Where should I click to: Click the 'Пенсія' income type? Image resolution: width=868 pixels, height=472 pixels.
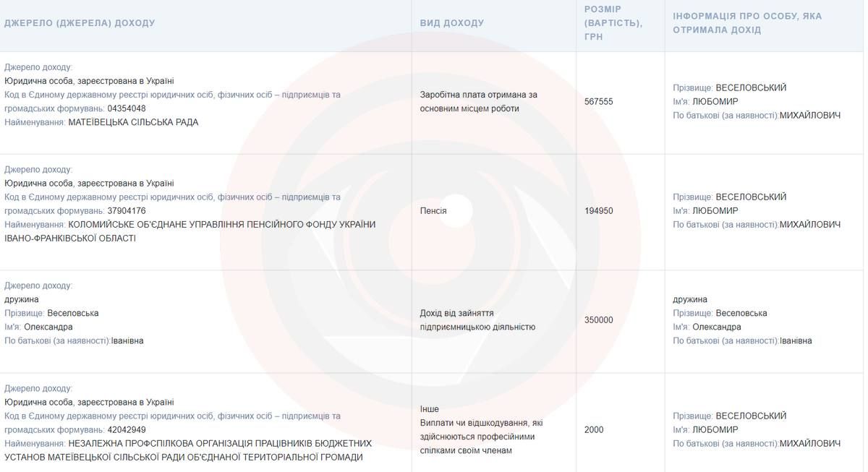point(433,211)
